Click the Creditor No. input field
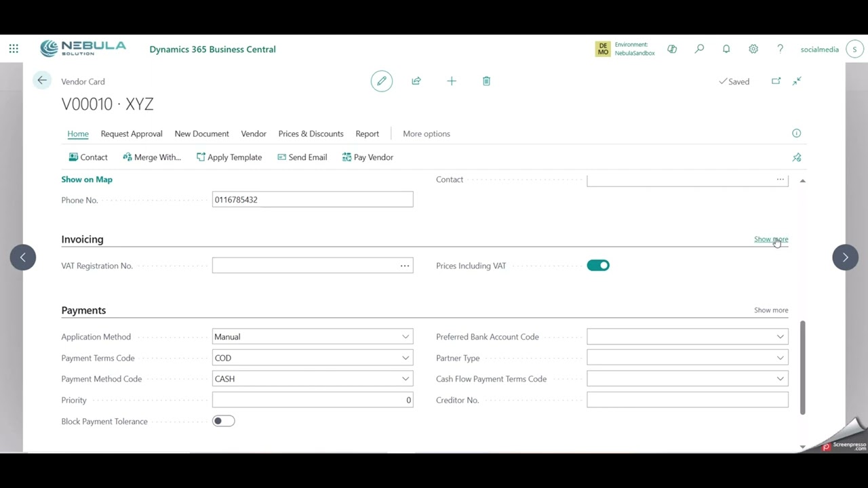This screenshot has width=868, height=488. [x=688, y=400]
